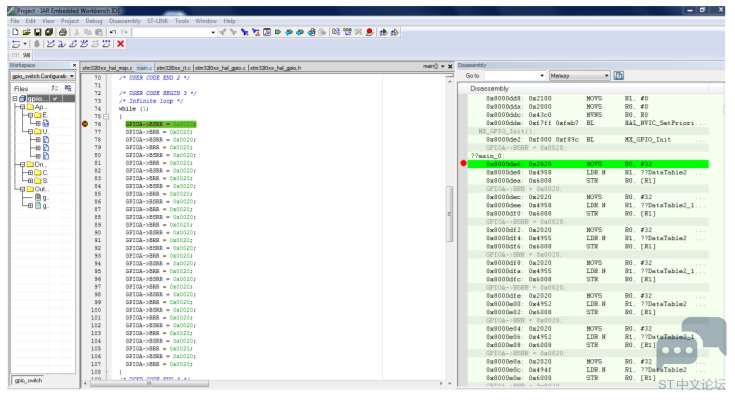Click the green Go to bookmark icon
Screen dimensions: 735x400
(278, 32)
